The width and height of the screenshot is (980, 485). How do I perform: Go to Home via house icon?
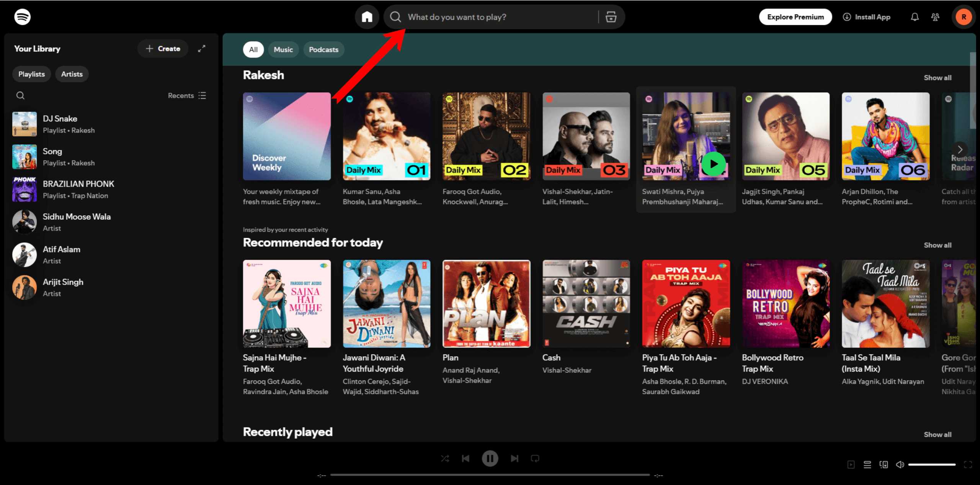click(367, 17)
